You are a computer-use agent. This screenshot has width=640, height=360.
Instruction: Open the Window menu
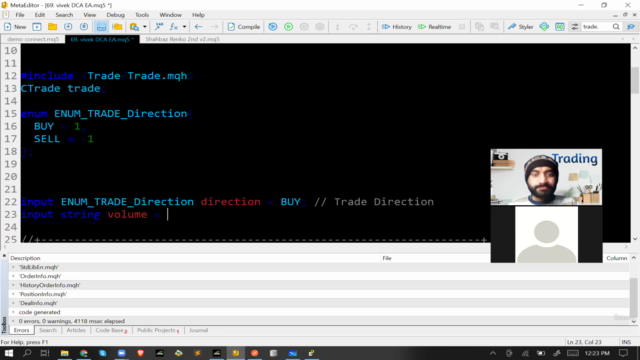tap(170, 15)
